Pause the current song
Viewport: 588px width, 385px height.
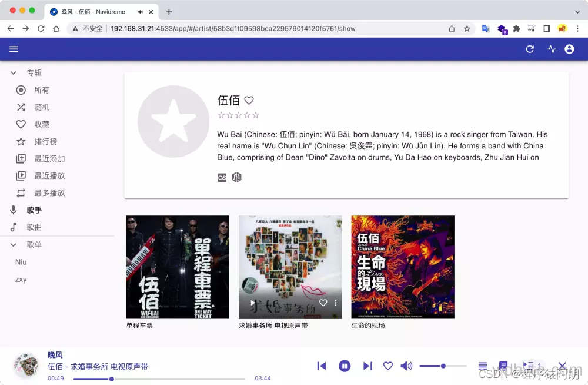point(345,366)
